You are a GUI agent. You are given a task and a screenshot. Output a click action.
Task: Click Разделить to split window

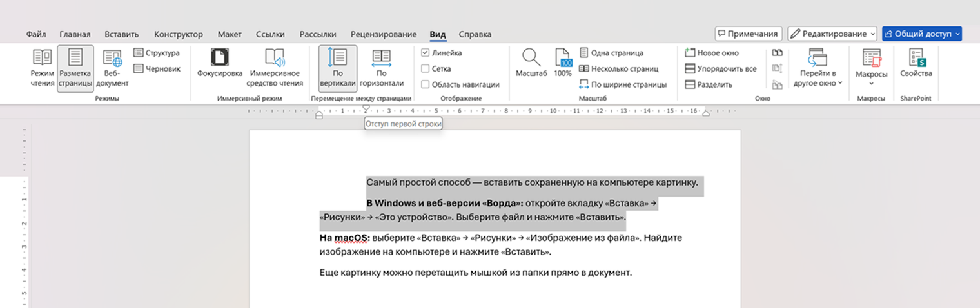point(709,84)
